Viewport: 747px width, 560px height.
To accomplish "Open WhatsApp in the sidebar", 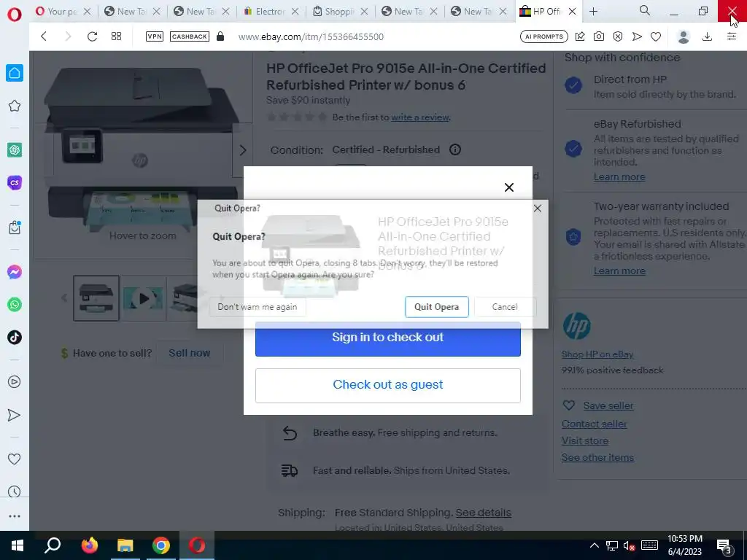I will click(x=15, y=305).
